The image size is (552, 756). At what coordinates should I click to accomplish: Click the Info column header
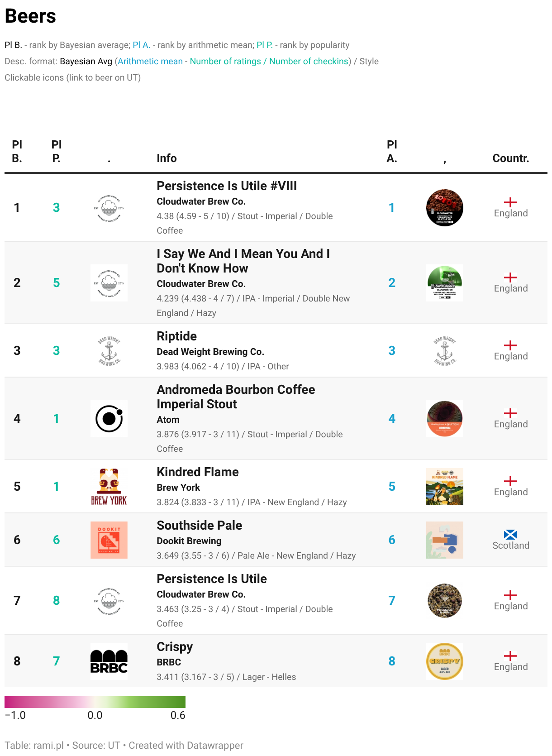tap(167, 158)
